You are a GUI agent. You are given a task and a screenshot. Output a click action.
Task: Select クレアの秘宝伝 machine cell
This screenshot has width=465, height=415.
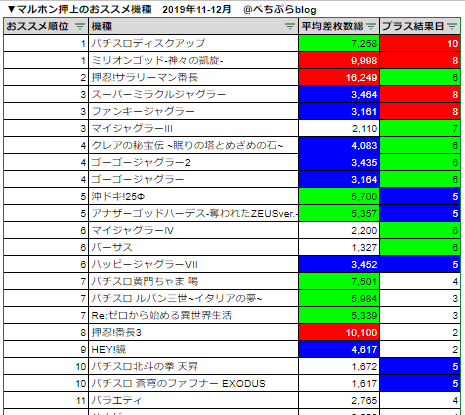[x=193, y=145]
